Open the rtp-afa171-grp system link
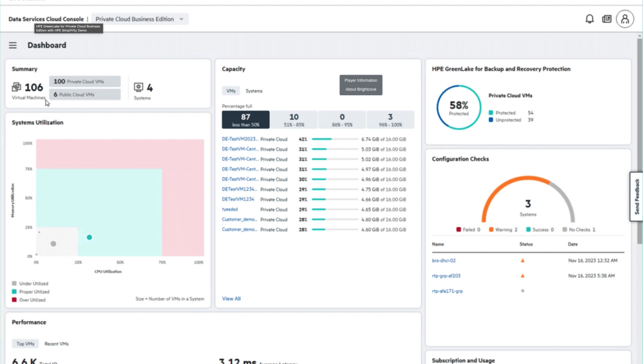The width and height of the screenshot is (643, 364). [447, 291]
